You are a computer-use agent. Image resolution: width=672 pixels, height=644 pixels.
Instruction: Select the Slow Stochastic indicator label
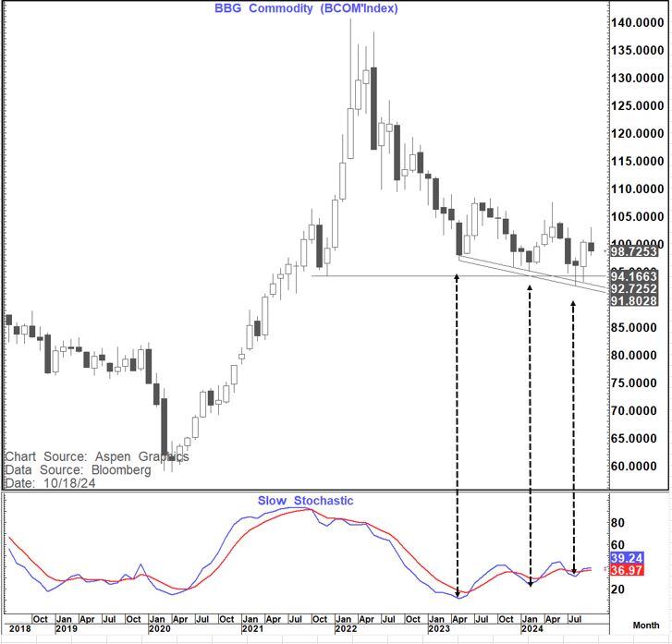tap(305, 501)
